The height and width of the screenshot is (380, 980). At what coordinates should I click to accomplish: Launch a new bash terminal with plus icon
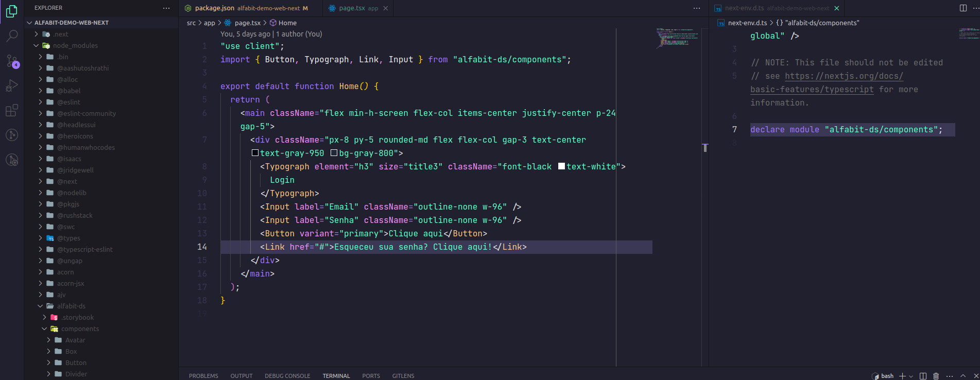tap(902, 376)
